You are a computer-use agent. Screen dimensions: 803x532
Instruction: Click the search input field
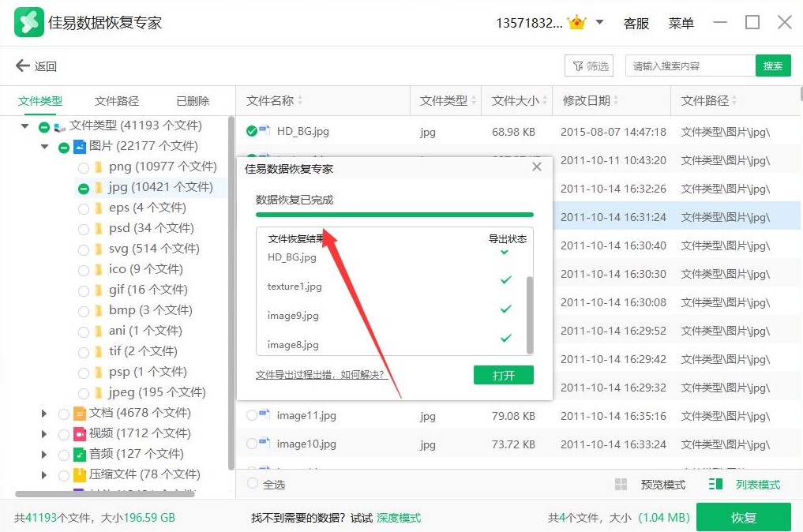point(690,66)
